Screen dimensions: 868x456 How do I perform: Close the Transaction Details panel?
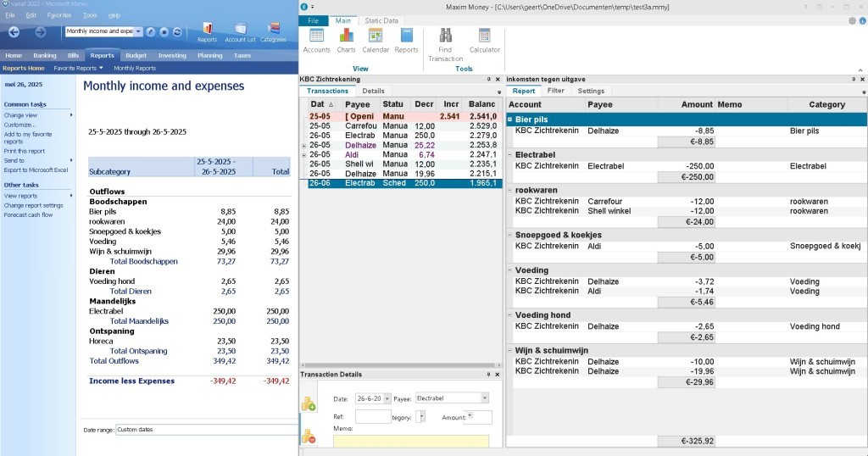pos(498,374)
